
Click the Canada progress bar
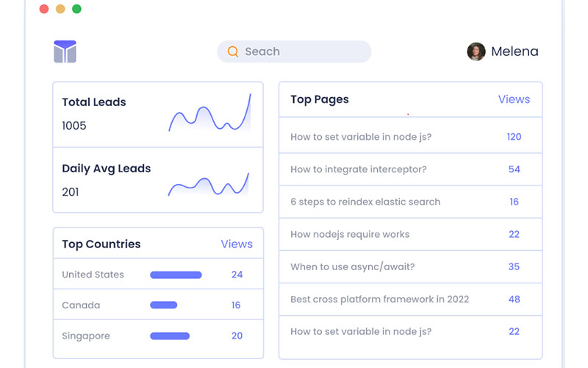click(163, 305)
